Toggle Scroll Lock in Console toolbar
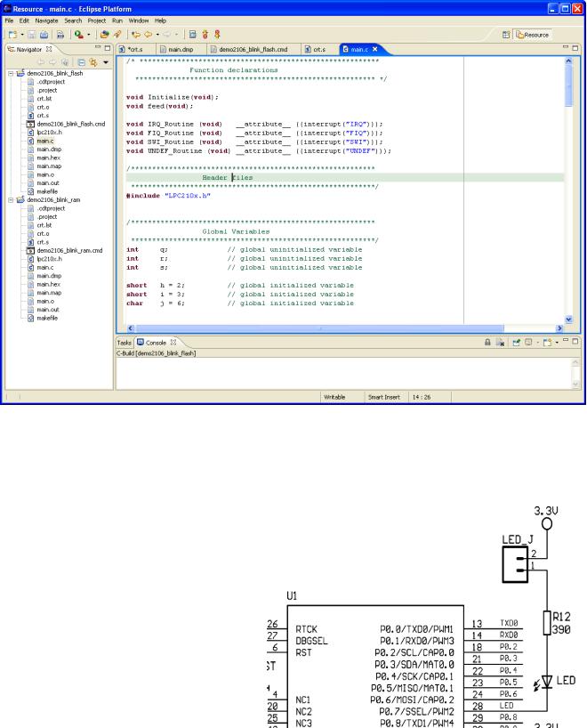587x728 pixels. [487, 343]
